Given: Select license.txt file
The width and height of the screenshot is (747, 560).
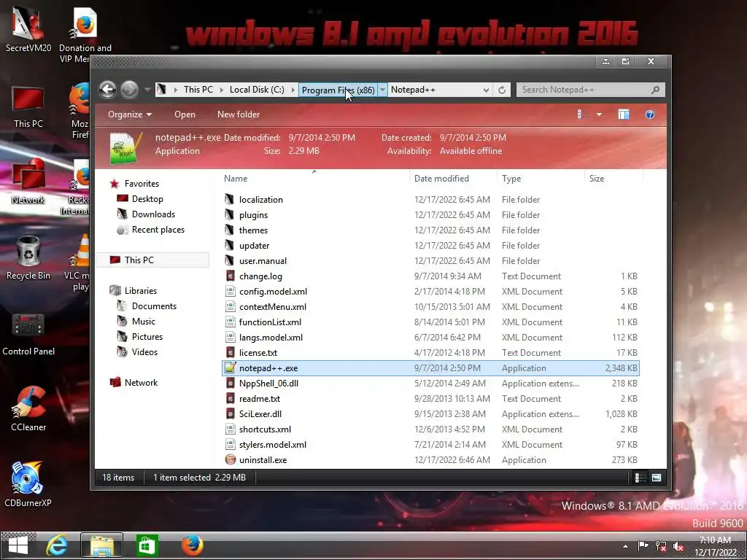Looking at the screenshot, I should (x=258, y=353).
